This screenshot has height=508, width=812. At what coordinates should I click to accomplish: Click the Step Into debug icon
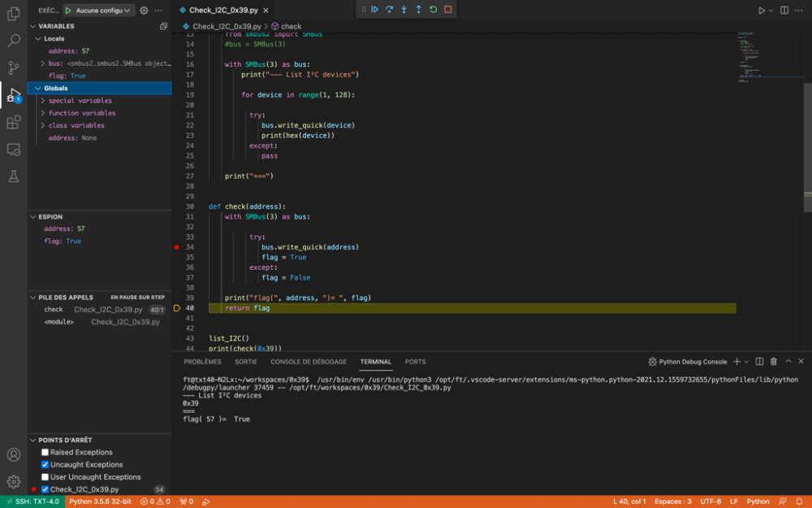[404, 9]
